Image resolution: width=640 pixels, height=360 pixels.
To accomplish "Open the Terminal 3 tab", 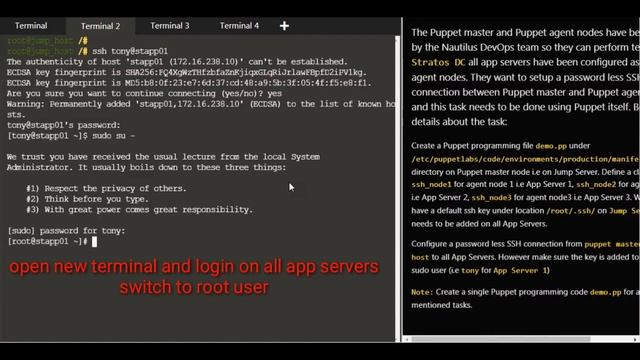I will point(170,26).
